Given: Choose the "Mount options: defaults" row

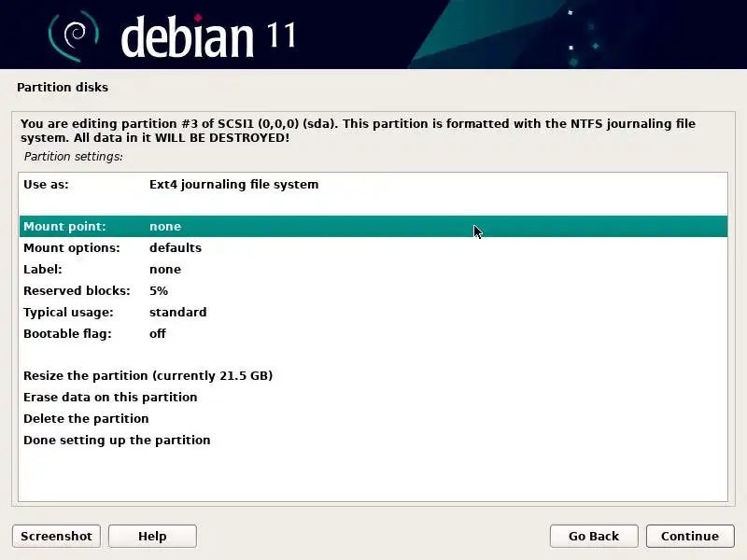Looking at the screenshot, I should click(x=373, y=247).
